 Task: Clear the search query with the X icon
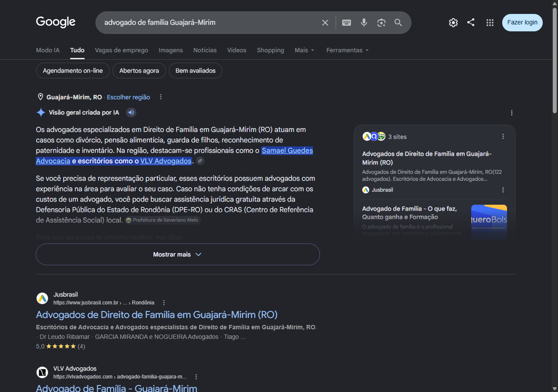tap(325, 23)
